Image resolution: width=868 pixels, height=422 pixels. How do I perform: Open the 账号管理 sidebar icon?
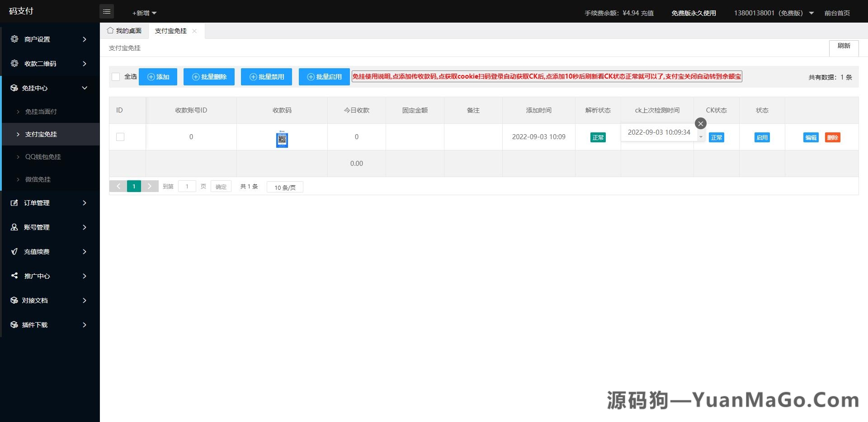pos(14,227)
